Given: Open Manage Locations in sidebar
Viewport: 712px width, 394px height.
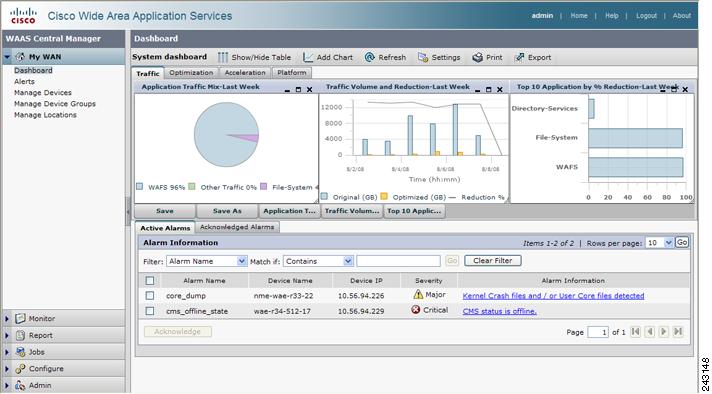Looking at the screenshot, I should (45, 115).
